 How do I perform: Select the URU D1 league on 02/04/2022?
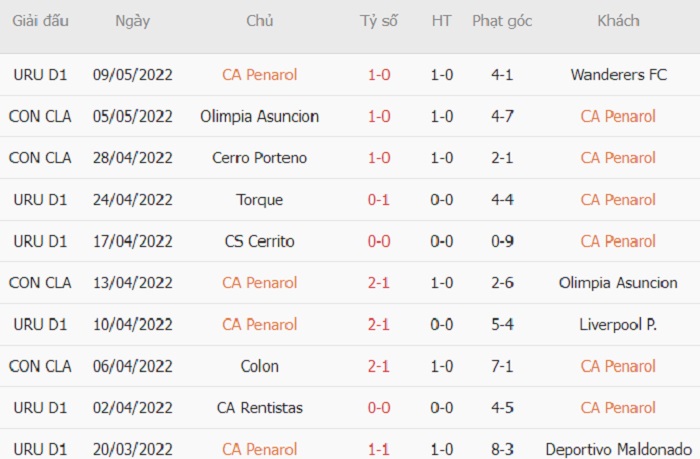click(40, 408)
